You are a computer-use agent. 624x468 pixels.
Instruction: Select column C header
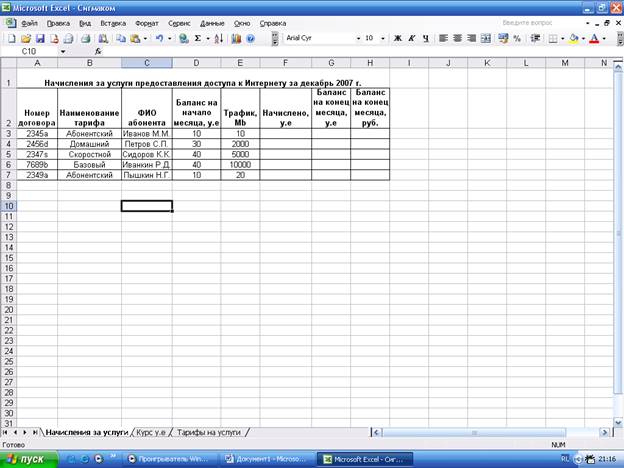147,63
